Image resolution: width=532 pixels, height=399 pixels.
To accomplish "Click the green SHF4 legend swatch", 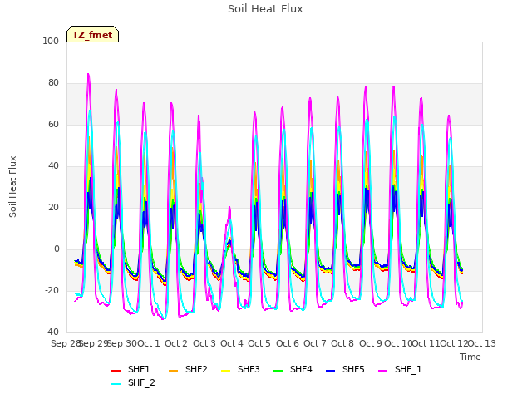I will (278, 371).
